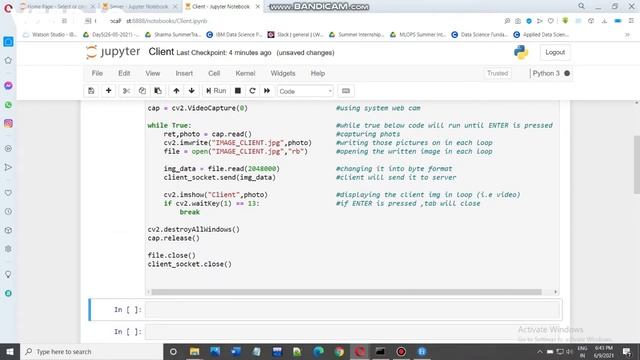Interrupt the kernel with stop icon
640x360 pixels.
[x=238, y=91]
